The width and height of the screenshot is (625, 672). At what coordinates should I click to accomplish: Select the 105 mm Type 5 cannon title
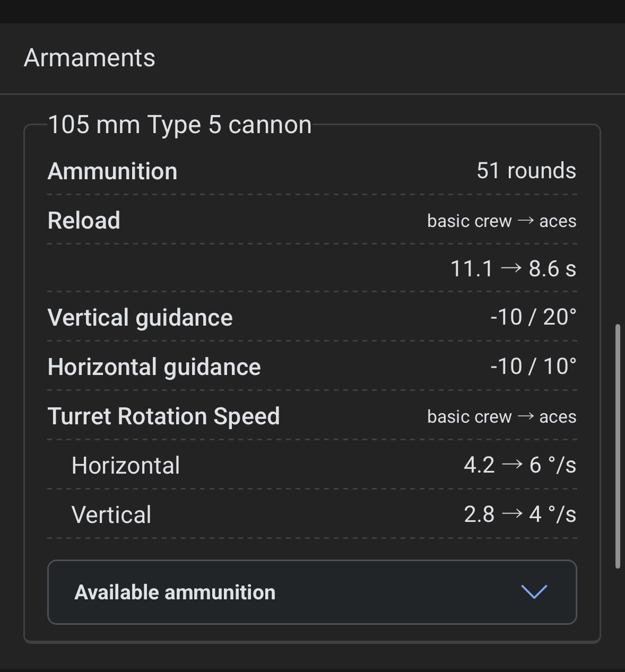(x=180, y=125)
